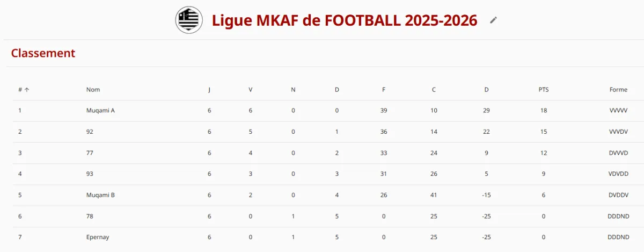Viewport: 644px width, 252px height.
Task: Select the team 93 entry
Action: click(322, 174)
